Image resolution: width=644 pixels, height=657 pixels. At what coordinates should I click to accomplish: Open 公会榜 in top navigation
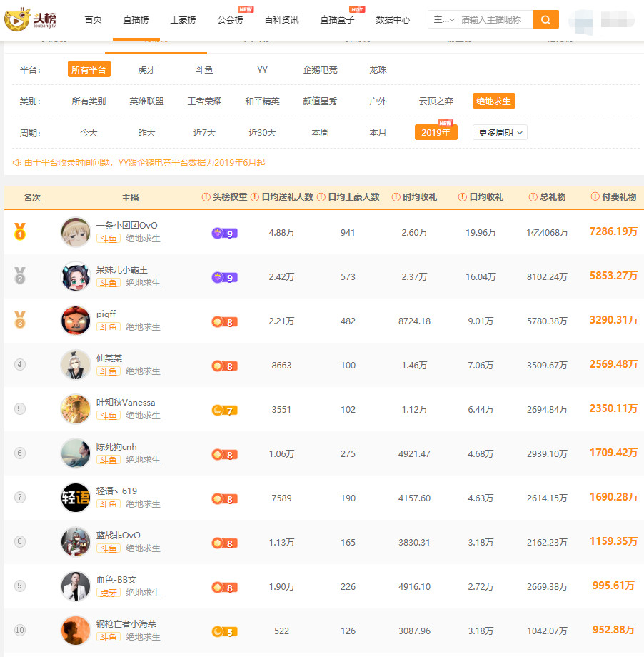pos(230,20)
